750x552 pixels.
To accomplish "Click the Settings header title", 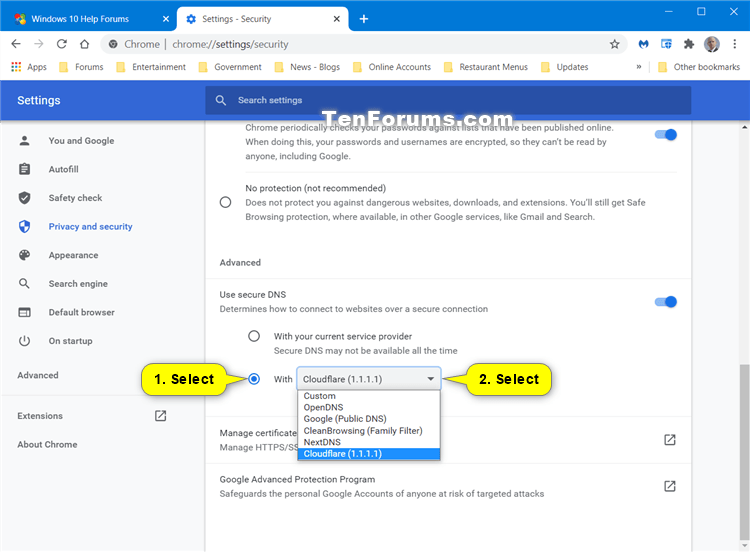I will [39, 100].
